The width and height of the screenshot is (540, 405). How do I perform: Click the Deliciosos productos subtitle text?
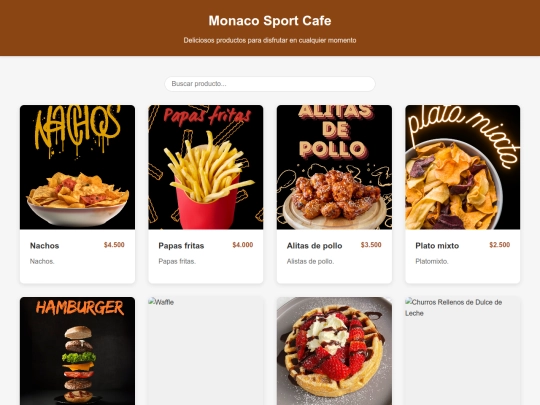(270, 40)
